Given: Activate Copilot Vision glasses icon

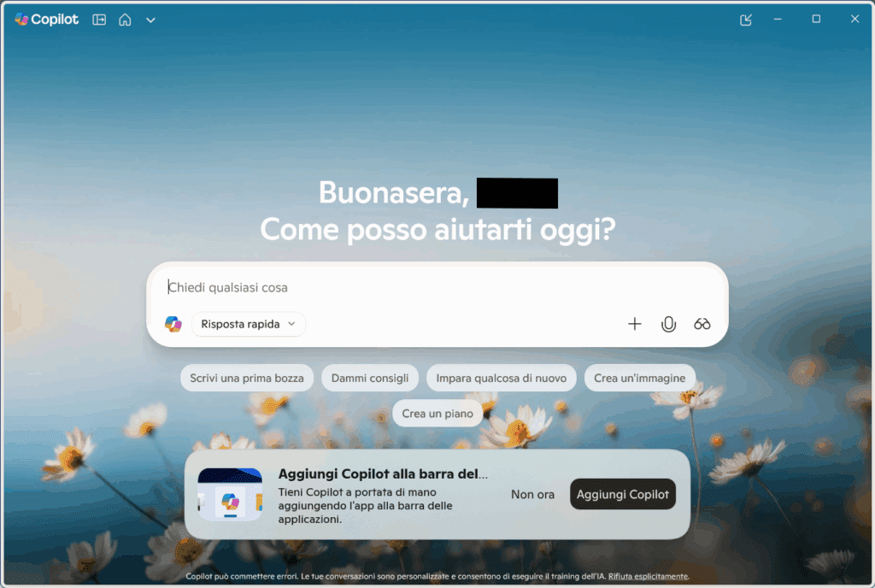Looking at the screenshot, I should coord(702,324).
